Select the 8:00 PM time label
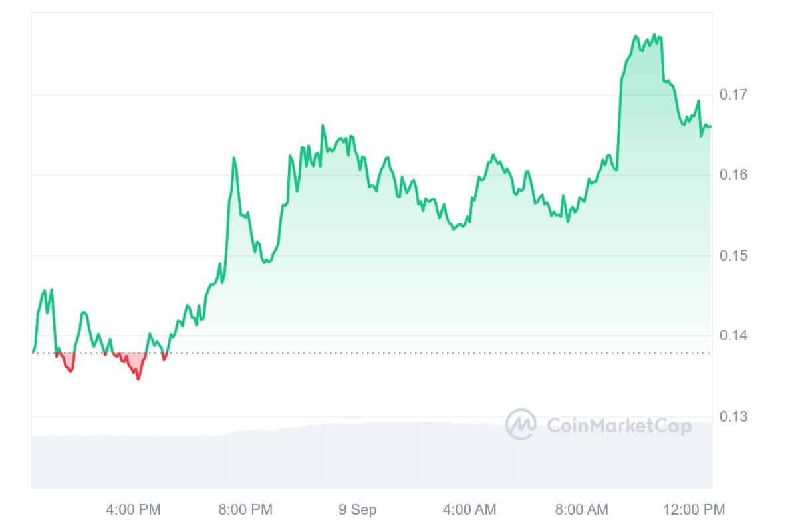798x532 pixels. (245, 510)
